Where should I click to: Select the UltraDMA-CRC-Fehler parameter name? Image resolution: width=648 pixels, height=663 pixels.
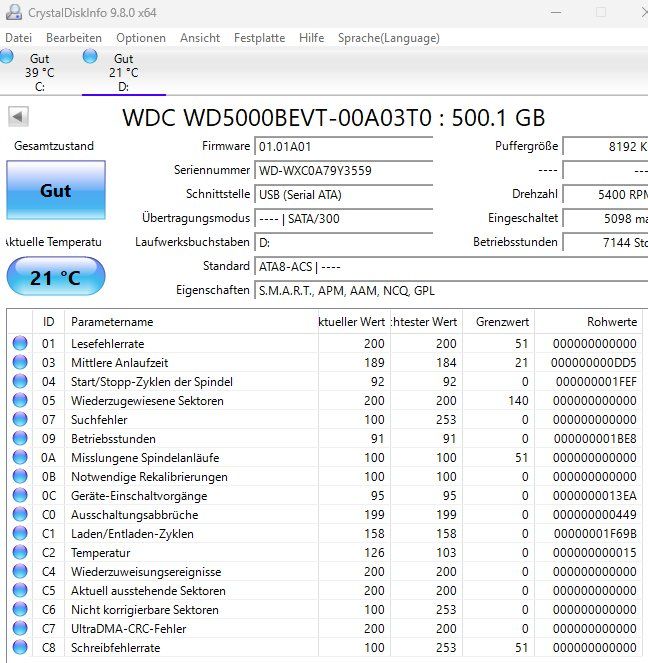click(129, 629)
